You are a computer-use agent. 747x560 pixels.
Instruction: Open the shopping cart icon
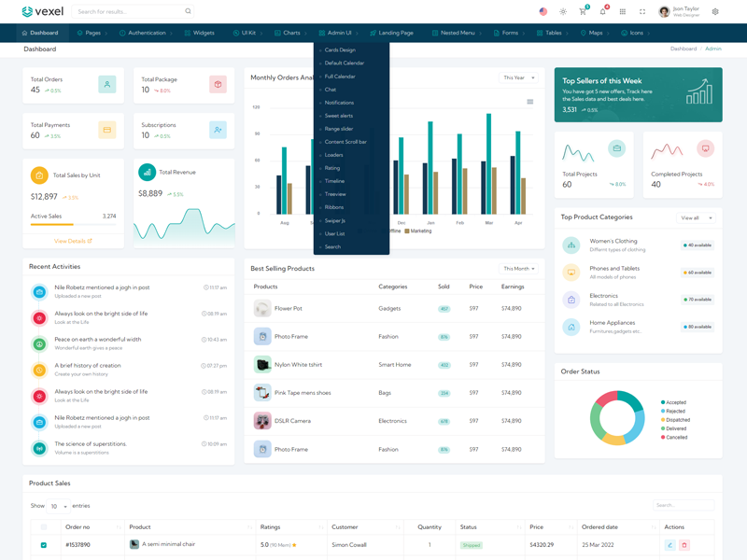point(583,12)
